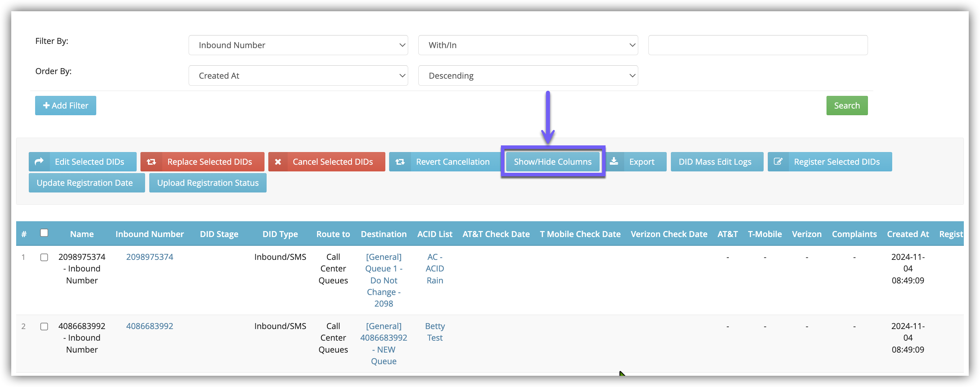Screen dimensions: 980x387
Task: Click the revert arrows icon on Revert Cancellation
Action: click(x=400, y=162)
